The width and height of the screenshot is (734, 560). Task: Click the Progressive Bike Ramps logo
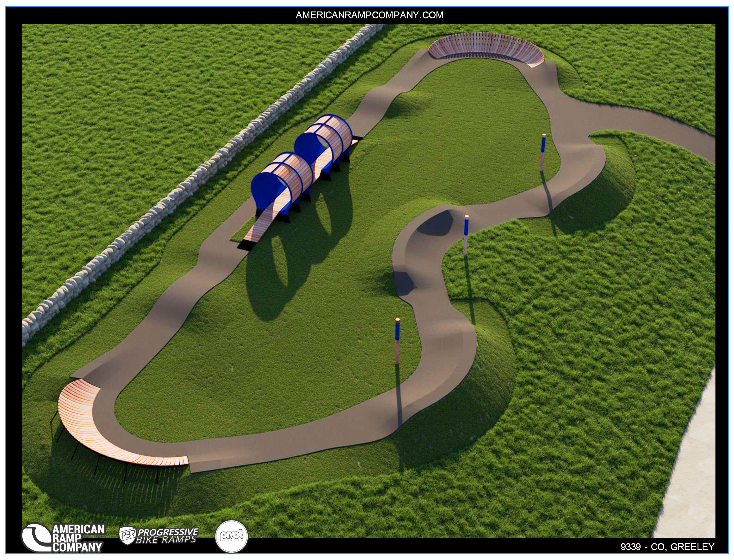tap(159, 536)
